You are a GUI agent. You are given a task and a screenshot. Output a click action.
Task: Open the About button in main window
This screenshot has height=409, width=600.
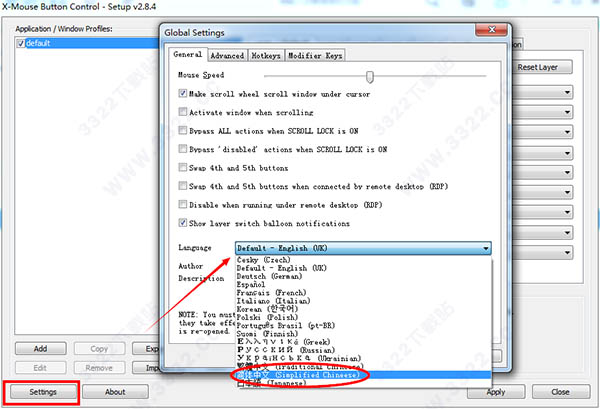click(x=115, y=392)
